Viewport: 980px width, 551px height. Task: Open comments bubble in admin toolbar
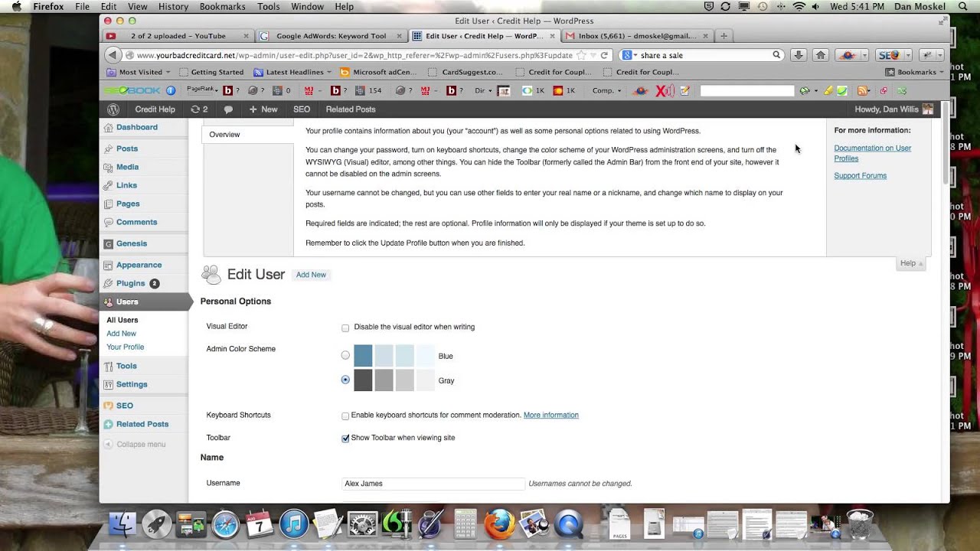pyautogui.click(x=228, y=109)
